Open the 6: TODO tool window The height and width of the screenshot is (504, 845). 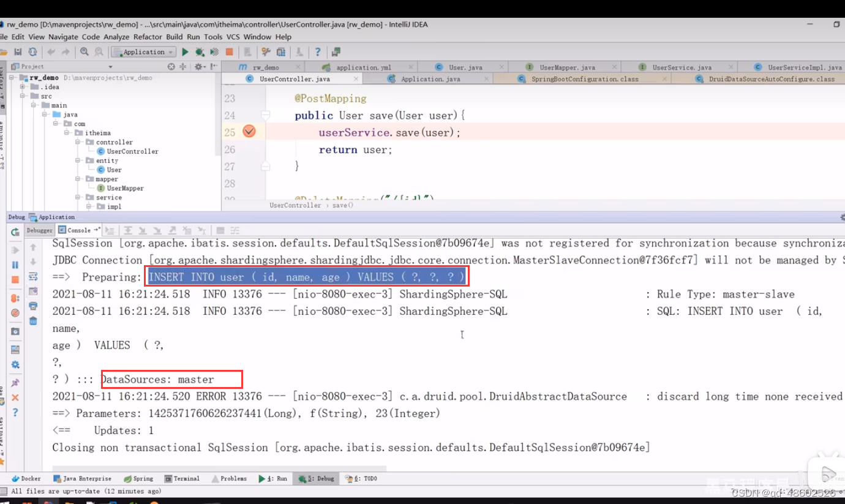tap(361, 478)
